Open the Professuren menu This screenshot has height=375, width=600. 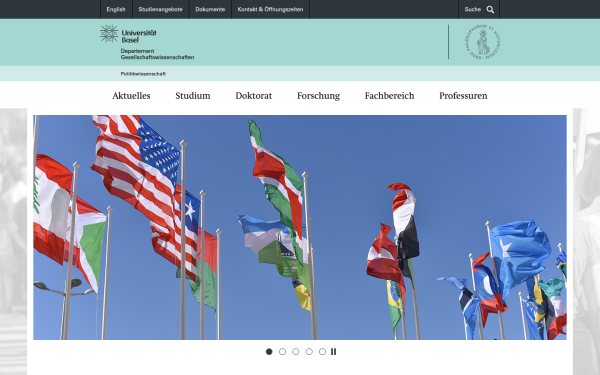[463, 96]
